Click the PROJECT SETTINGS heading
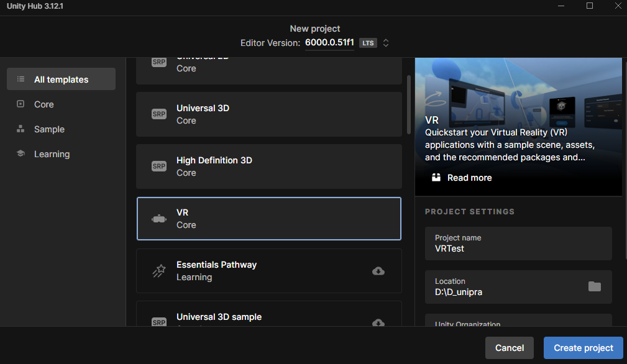The width and height of the screenshot is (627, 364). tap(469, 212)
